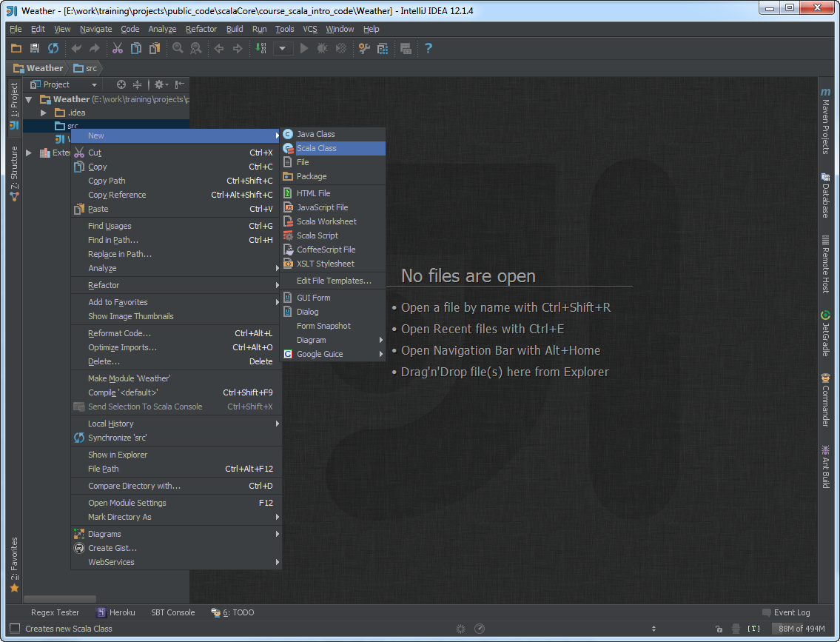
Task: Click the memory garbage collector indicator
Action: coord(802,629)
